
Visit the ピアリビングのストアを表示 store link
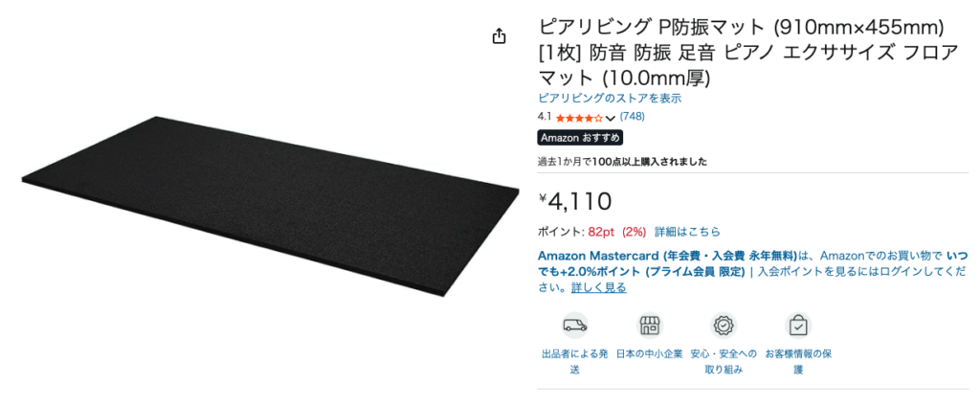point(610,99)
